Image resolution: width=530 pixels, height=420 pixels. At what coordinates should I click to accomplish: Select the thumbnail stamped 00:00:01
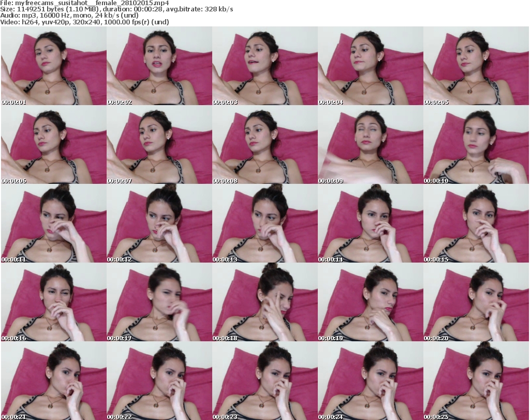point(54,66)
